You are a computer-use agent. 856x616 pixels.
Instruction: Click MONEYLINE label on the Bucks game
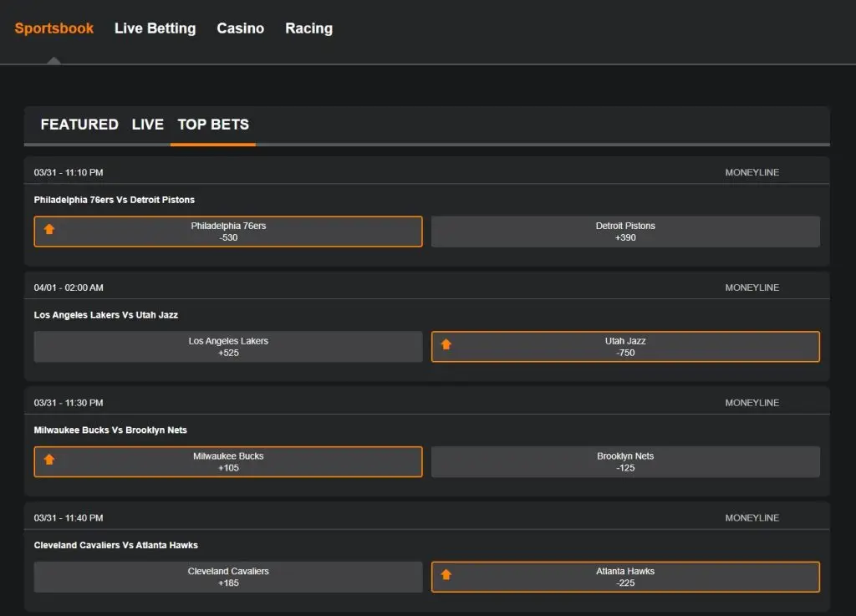(x=752, y=403)
